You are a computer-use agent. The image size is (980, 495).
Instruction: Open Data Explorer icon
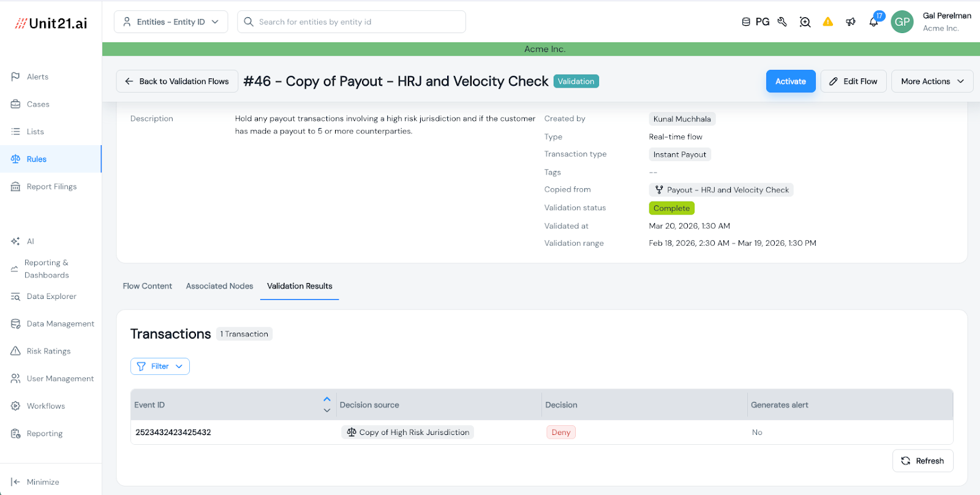[15, 297]
